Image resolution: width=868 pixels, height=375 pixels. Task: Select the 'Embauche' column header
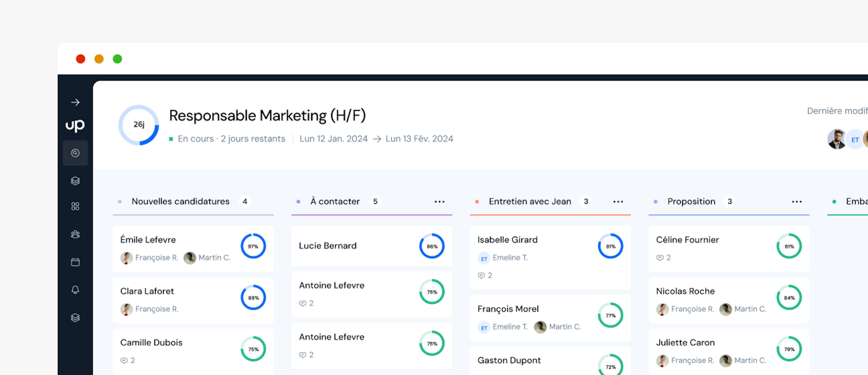(x=856, y=201)
